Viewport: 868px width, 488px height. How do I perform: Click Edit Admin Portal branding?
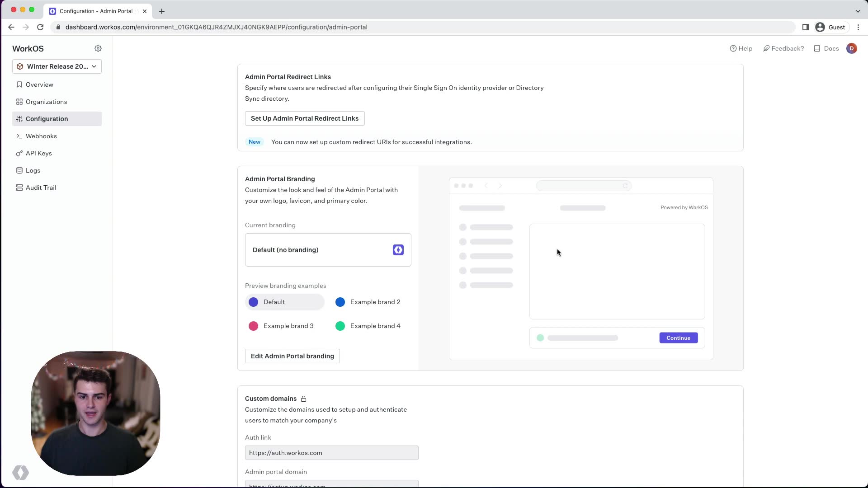pyautogui.click(x=292, y=356)
